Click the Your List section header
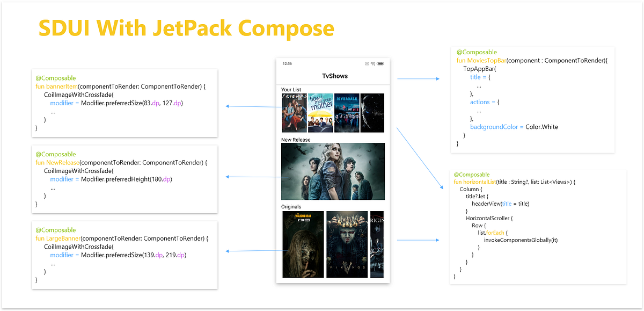 tap(291, 90)
